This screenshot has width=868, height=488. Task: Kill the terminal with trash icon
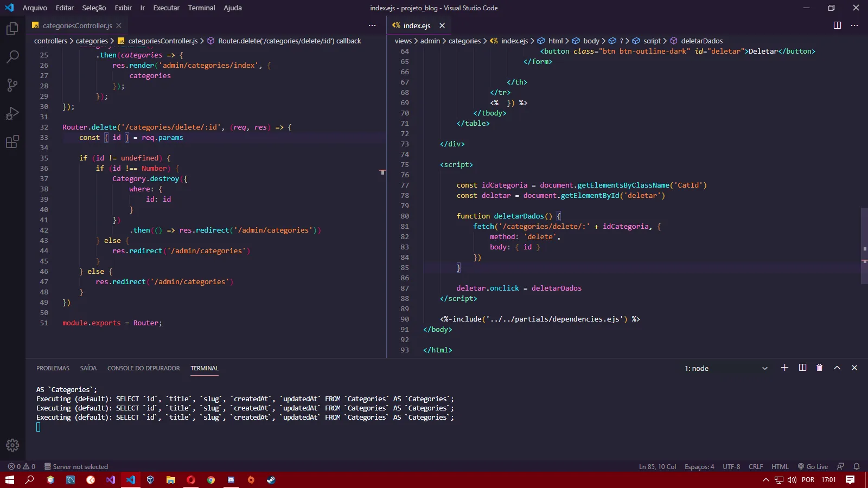tap(819, 368)
